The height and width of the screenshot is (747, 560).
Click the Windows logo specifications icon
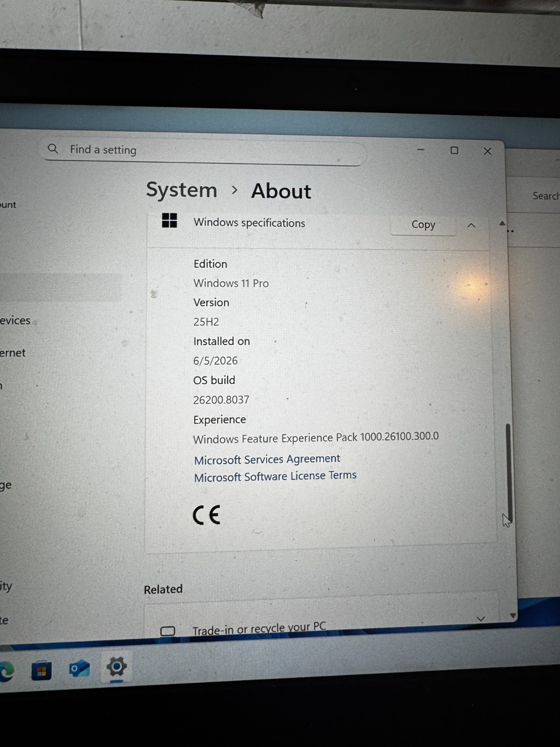tap(169, 220)
